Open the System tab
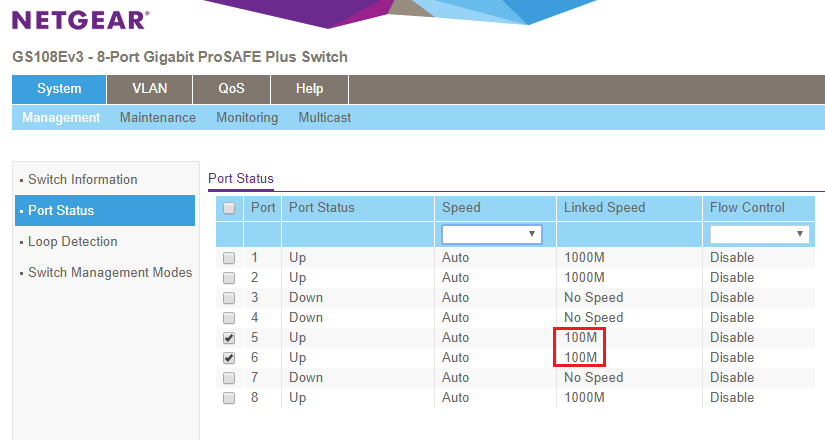Screen dimensions: 825x440 59,89
